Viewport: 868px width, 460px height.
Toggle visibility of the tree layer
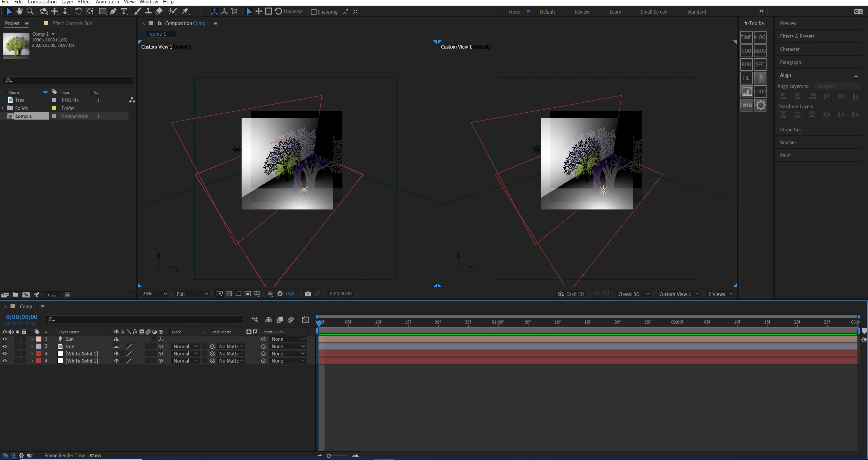pyautogui.click(x=5, y=347)
